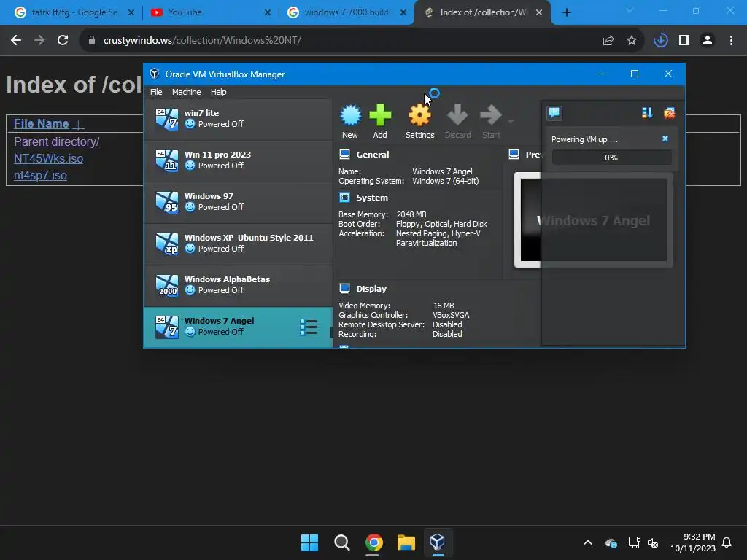Click the Preview section header icon

click(x=514, y=155)
